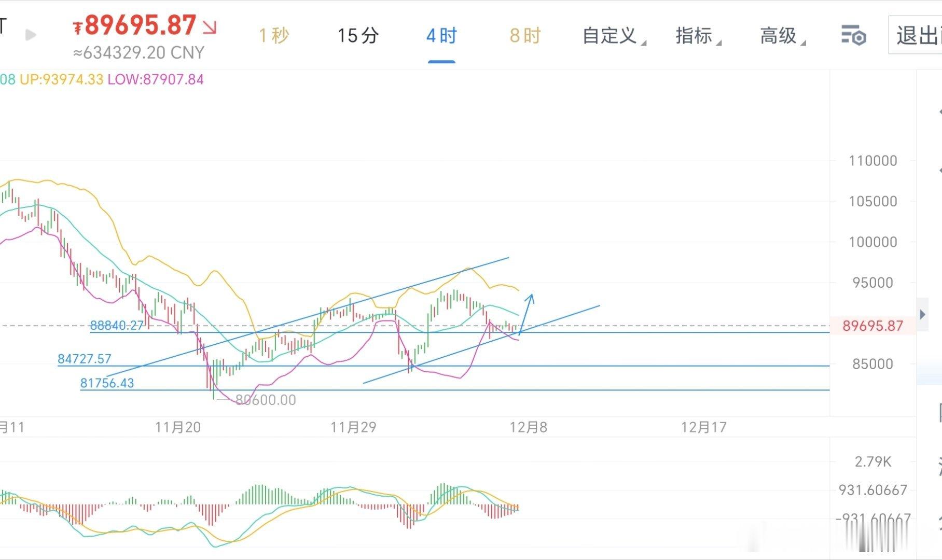
Task: Switch to the 1秒 timeframe
Action: click(x=273, y=36)
